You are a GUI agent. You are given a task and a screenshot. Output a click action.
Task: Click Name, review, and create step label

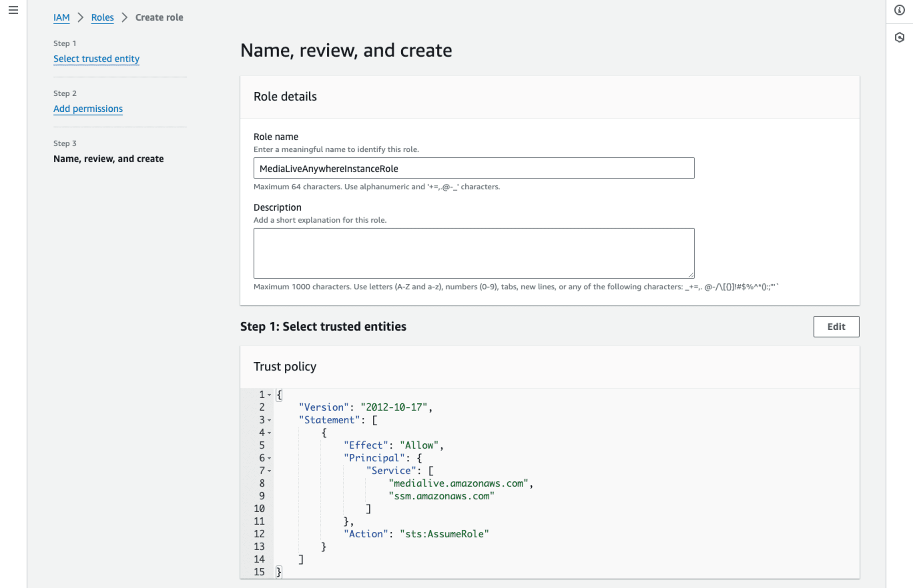109,159
